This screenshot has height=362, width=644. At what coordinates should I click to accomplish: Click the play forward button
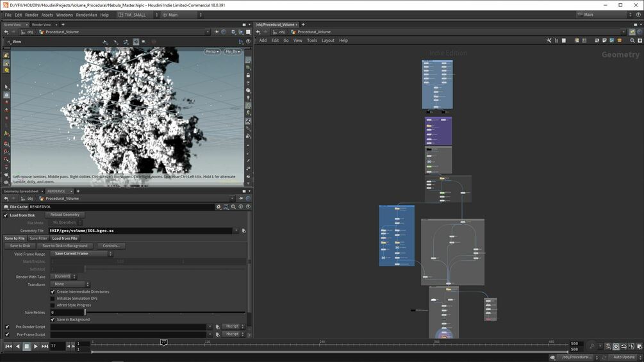[x=36, y=347]
